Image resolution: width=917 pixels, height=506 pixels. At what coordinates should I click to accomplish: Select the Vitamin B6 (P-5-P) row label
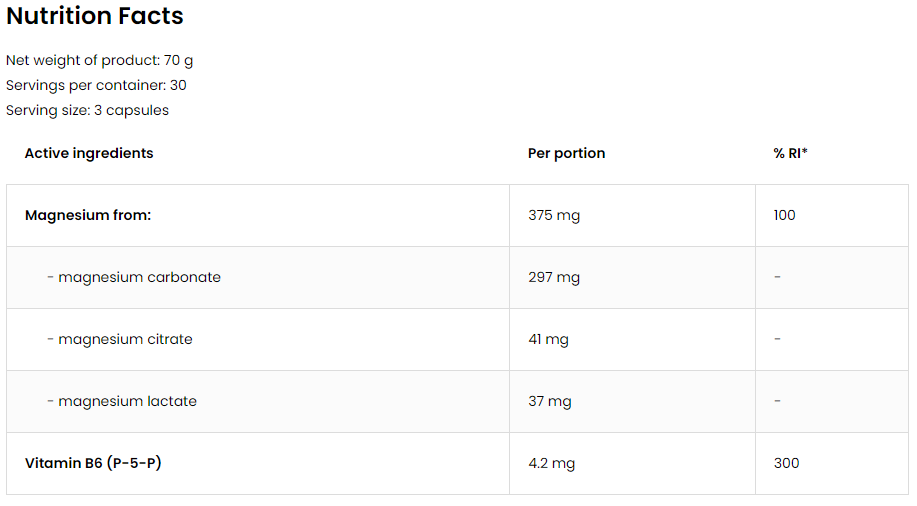tap(93, 463)
